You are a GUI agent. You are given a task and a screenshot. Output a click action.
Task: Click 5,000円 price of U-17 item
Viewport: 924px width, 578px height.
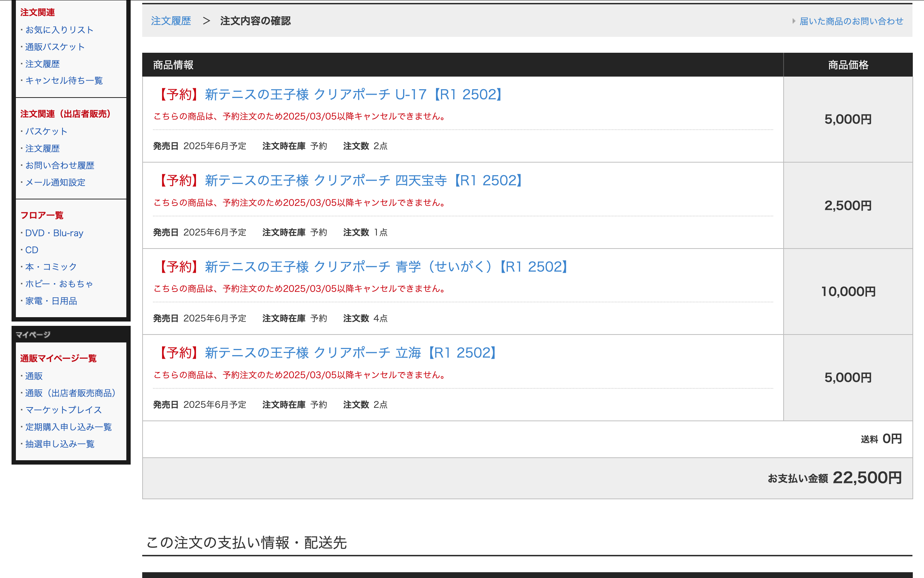coord(848,119)
